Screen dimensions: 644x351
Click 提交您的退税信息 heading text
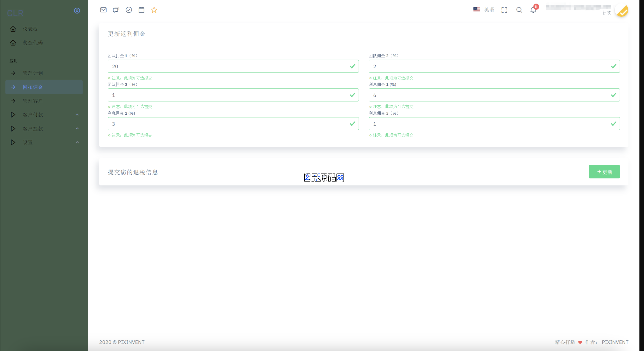coord(133,172)
